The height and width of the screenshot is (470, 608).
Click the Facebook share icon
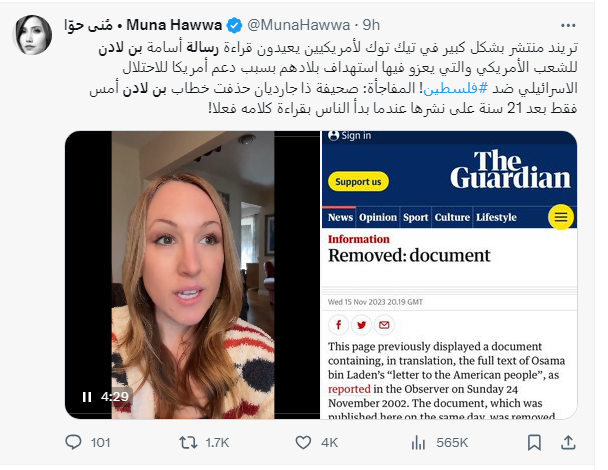[x=339, y=325]
